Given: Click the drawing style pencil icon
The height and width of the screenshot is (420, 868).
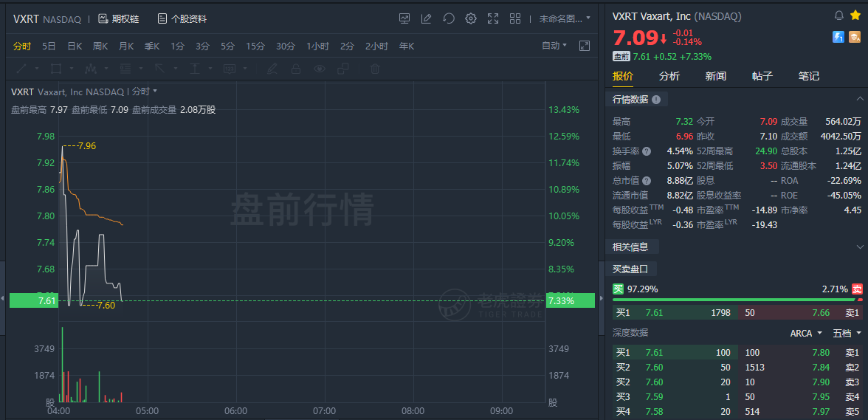Looking at the screenshot, I should (x=272, y=69).
